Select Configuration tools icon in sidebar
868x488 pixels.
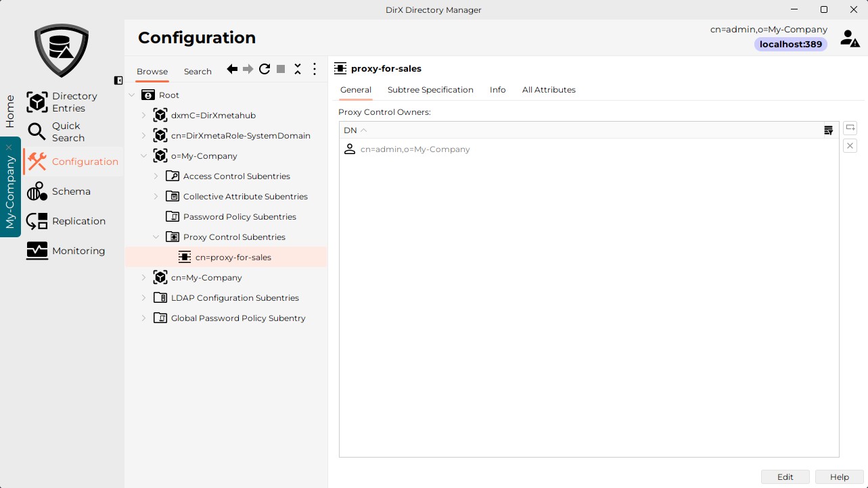point(37,162)
